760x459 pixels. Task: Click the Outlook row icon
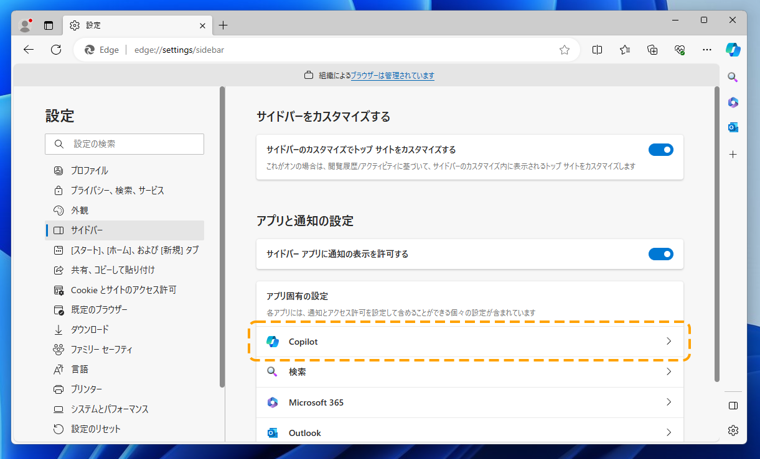tap(272, 433)
